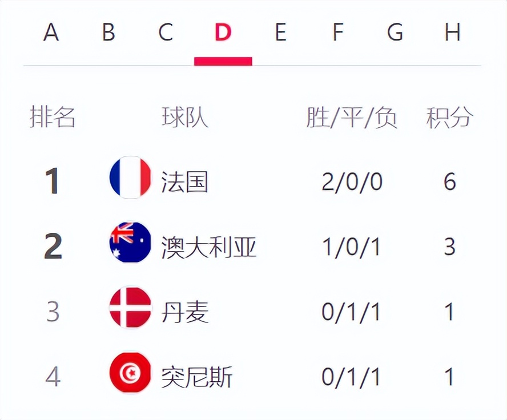This screenshot has width=507, height=420.
Task: Select the active group D tab
Action: pyautogui.click(x=223, y=33)
